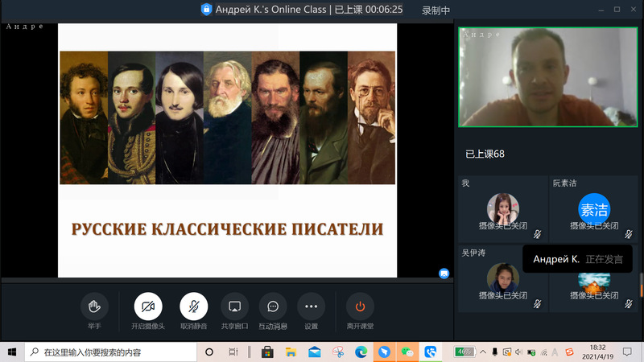Open Cortana circle on taskbar
644x362 pixels.
coord(209,352)
